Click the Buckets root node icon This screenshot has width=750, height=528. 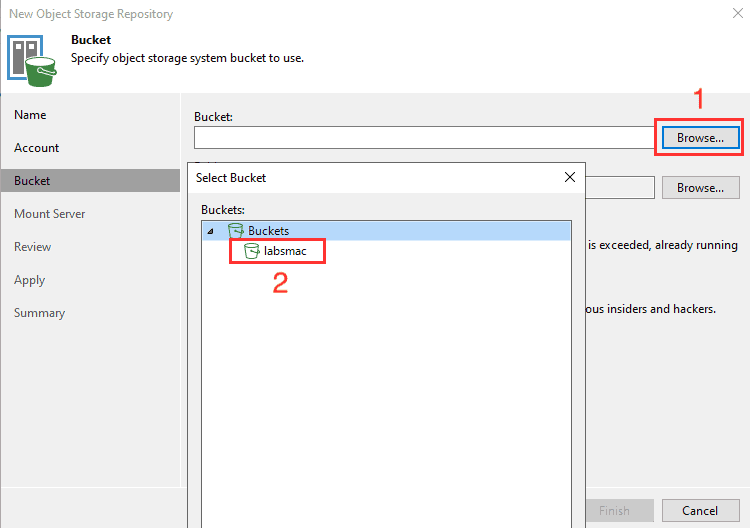[x=236, y=231]
